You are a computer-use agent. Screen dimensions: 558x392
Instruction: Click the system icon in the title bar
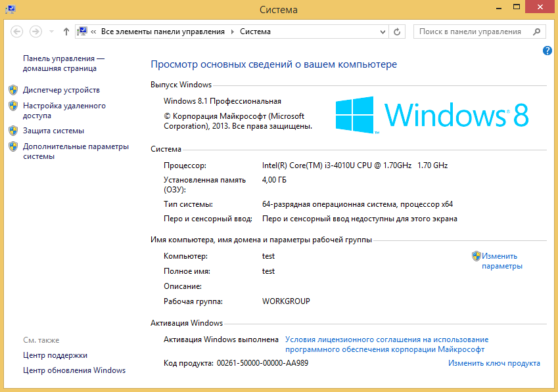point(11,9)
